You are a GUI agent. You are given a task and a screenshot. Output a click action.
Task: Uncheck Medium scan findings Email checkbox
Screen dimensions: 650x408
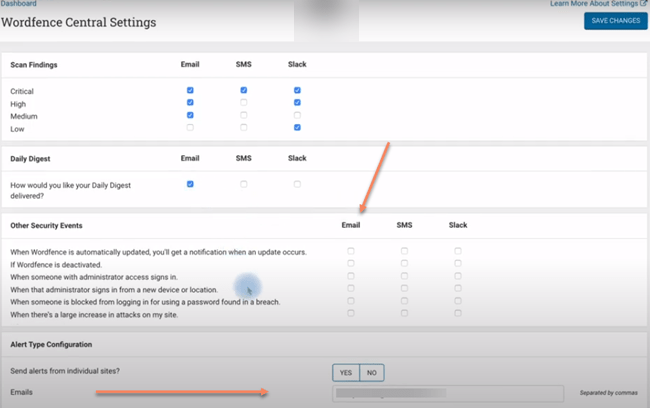[x=190, y=115]
